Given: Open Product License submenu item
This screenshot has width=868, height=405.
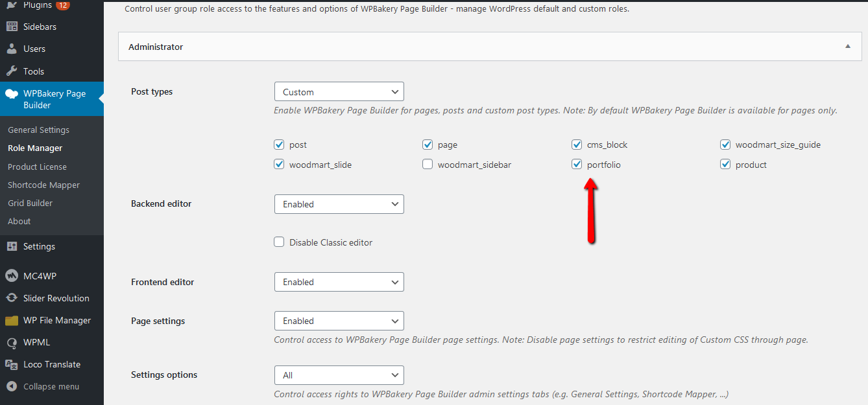Looking at the screenshot, I should (37, 167).
